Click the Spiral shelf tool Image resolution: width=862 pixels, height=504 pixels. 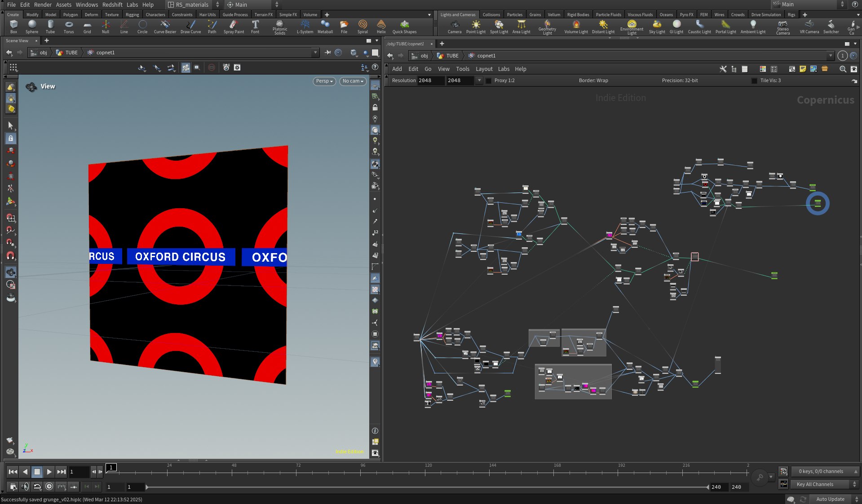click(x=362, y=27)
